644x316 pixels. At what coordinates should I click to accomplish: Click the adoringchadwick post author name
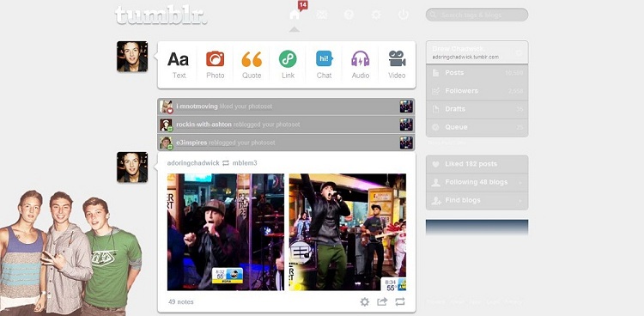point(193,163)
